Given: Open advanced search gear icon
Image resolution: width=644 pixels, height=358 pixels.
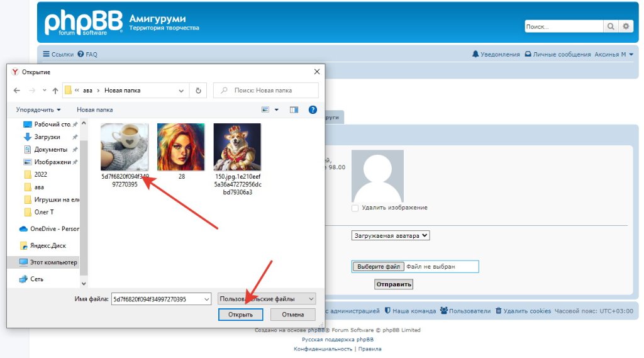Looking at the screenshot, I should (625, 26).
